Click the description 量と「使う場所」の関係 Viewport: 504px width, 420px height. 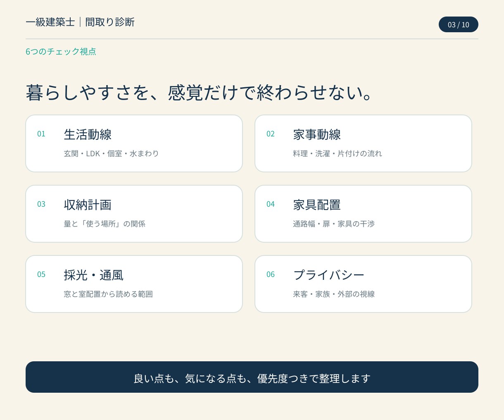[105, 224]
